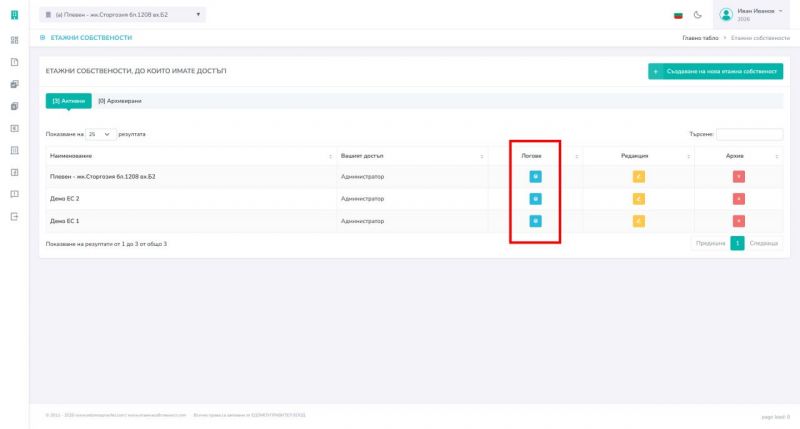Archive the Демо ЕС 2 entry
This screenshot has height=429, width=800.
(738, 198)
